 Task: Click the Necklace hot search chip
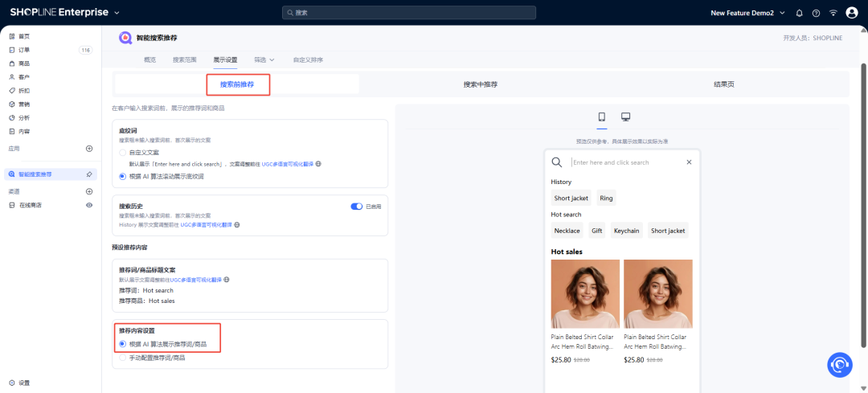(x=567, y=231)
